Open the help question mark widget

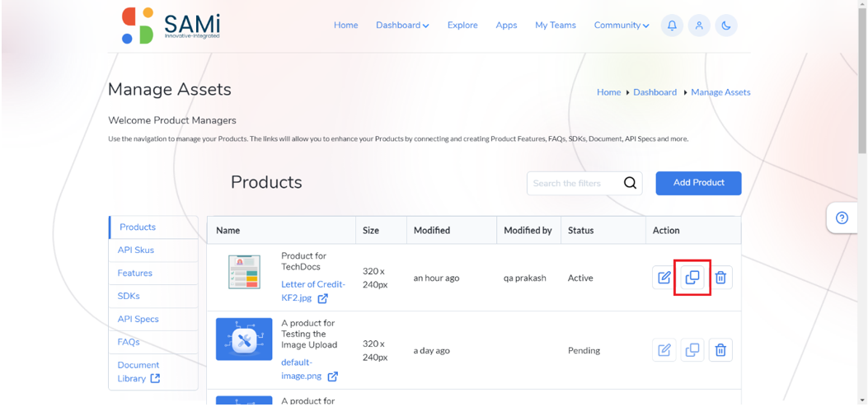842,218
